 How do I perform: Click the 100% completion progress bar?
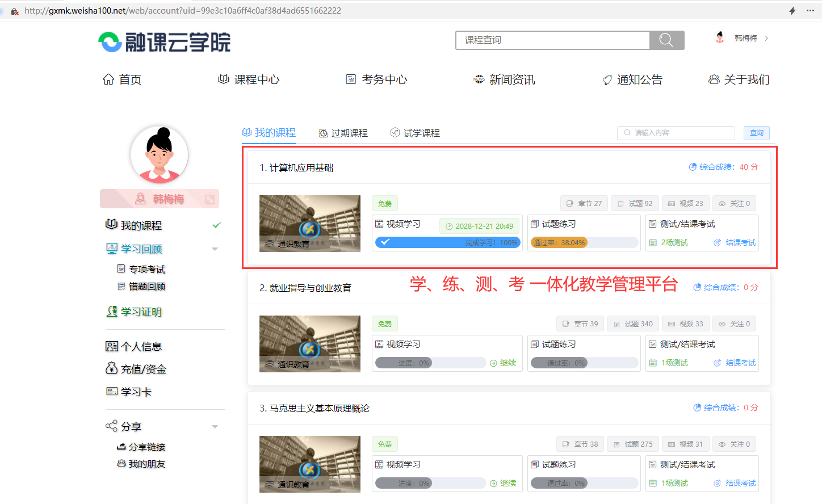point(448,242)
